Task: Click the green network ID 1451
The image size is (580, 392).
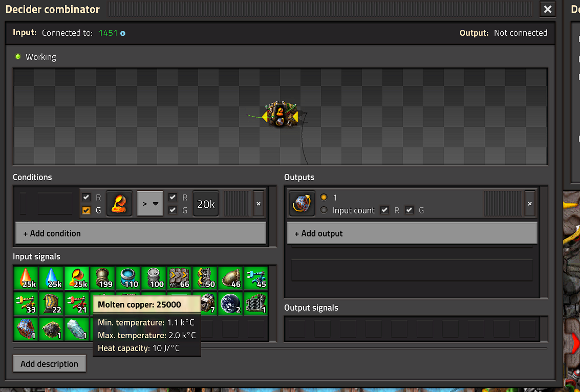Action: click(x=108, y=33)
